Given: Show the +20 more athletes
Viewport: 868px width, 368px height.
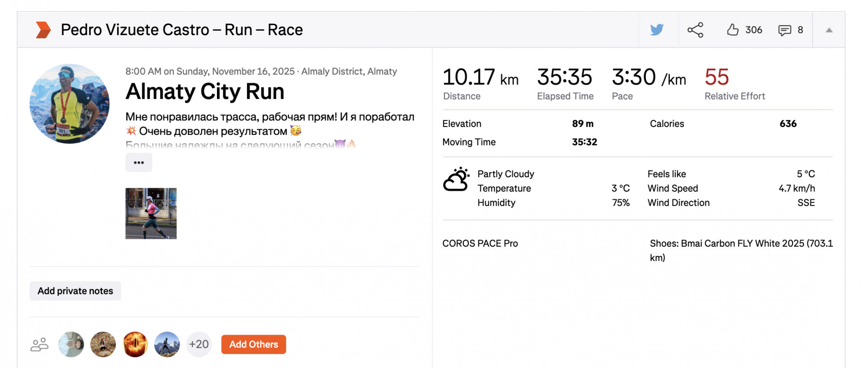Looking at the screenshot, I should (199, 345).
